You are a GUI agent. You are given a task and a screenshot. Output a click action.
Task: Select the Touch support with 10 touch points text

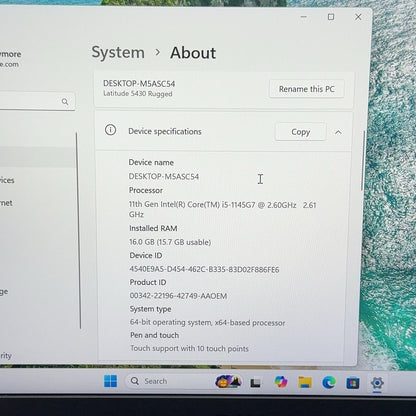pos(189,348)
